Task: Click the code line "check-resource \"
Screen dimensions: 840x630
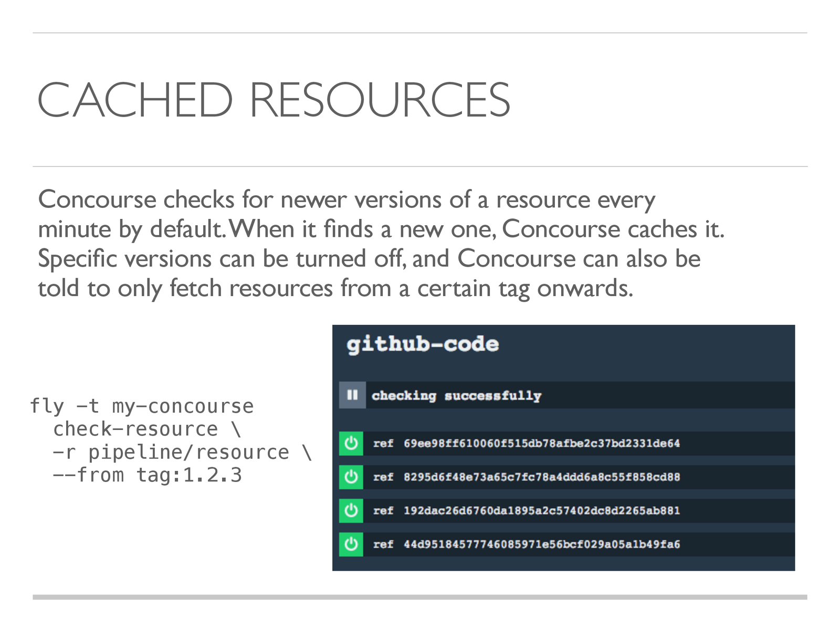Action: click(148, 429)
